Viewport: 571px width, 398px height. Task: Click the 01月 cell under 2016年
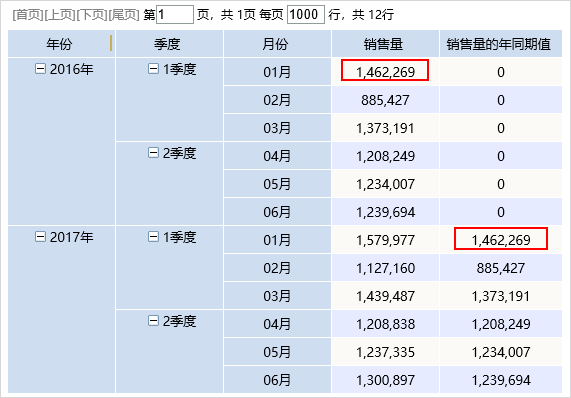click(277, 72)
